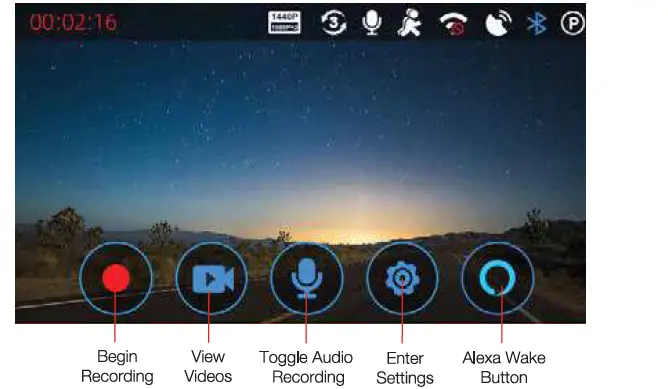Click the Wi-Fi disabled status icon

pyautogui.click(x=453, y=23)
